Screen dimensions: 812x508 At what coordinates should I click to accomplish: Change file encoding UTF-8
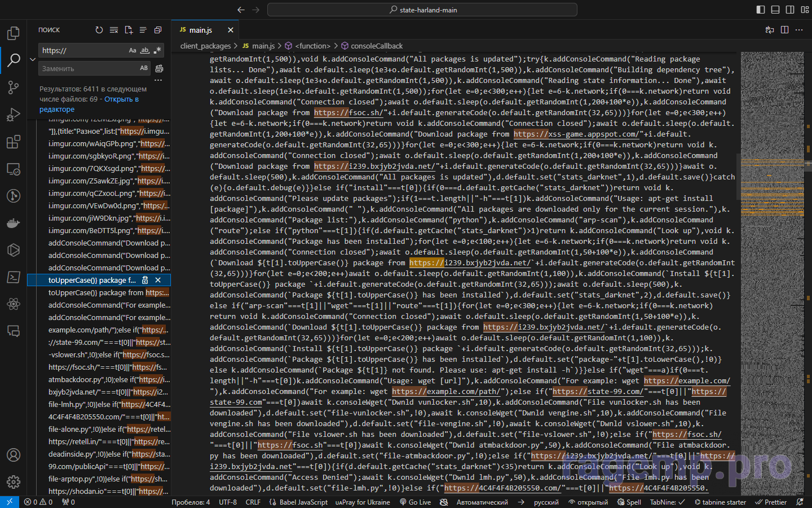click(x=228, y=502)
